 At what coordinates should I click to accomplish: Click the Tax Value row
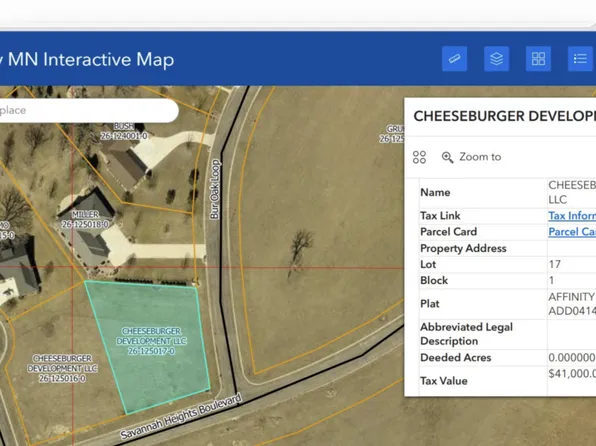(x=507, y=381)
